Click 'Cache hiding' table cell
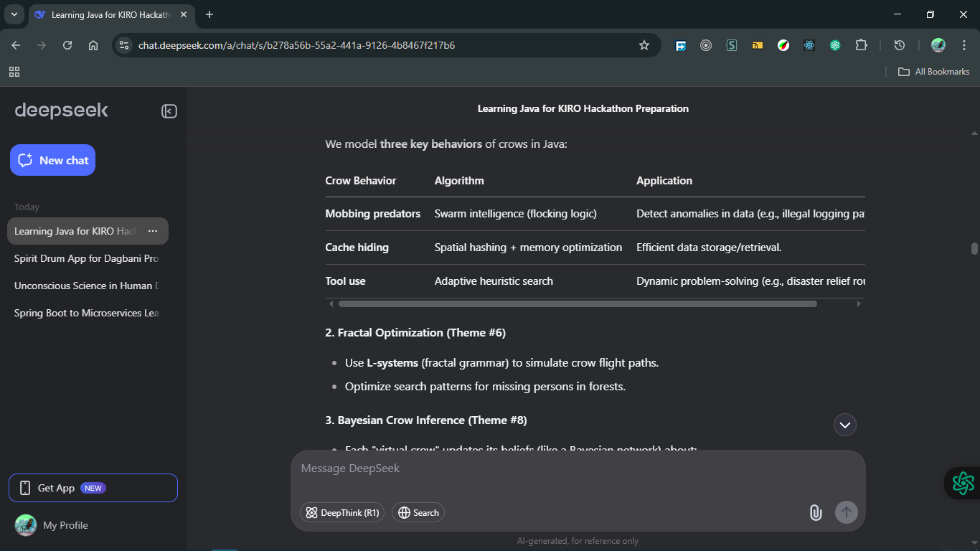This screenshot has width=980, height=551. pyautogui.click(x=357, y=248)
